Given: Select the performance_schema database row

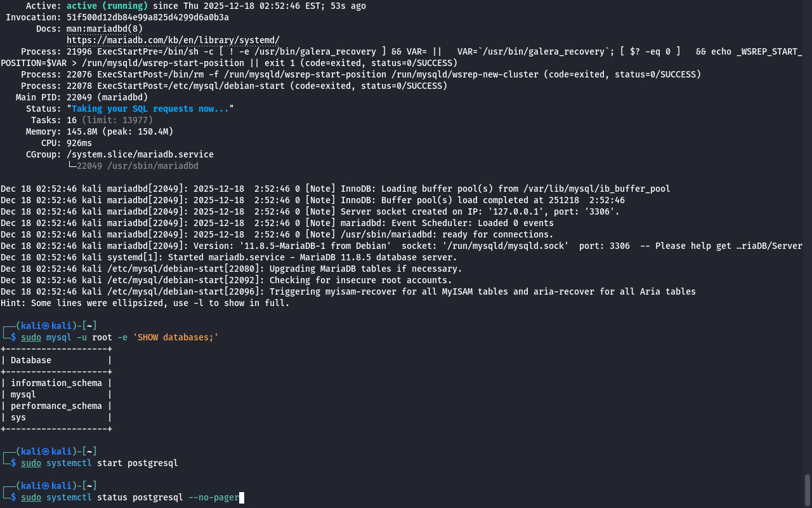Looking at the screenshot, I should (56, 406).
